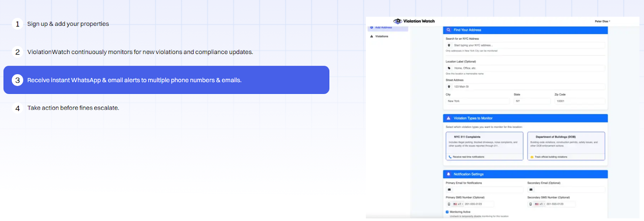Click the Add Address sidebar icon
Viewport: 644px width, 221px height.
point(372,27)
